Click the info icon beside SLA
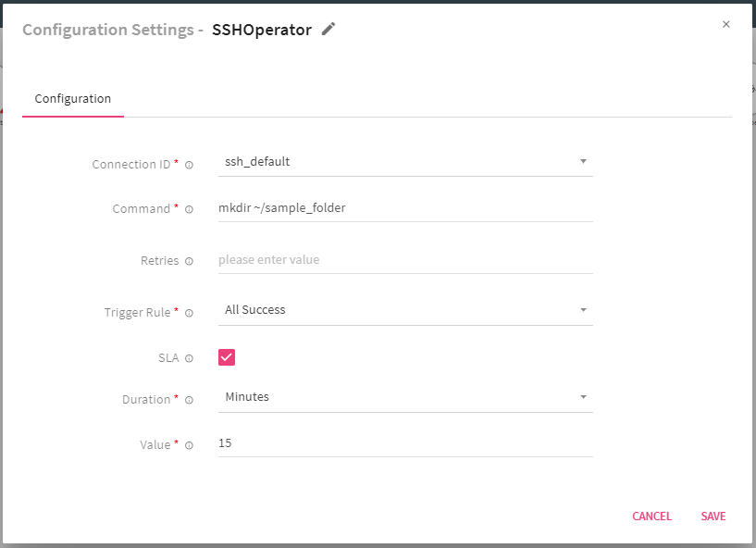 [189, 357]
